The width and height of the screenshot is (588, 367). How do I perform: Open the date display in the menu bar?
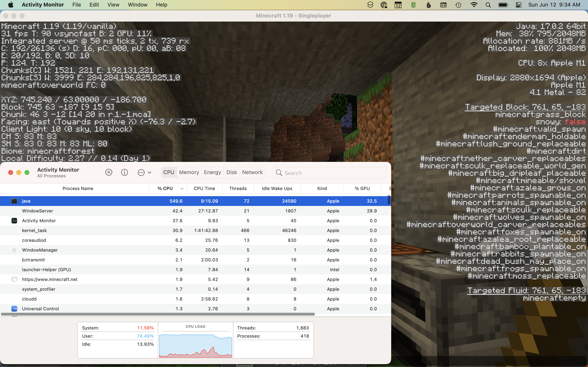point(554,5)
